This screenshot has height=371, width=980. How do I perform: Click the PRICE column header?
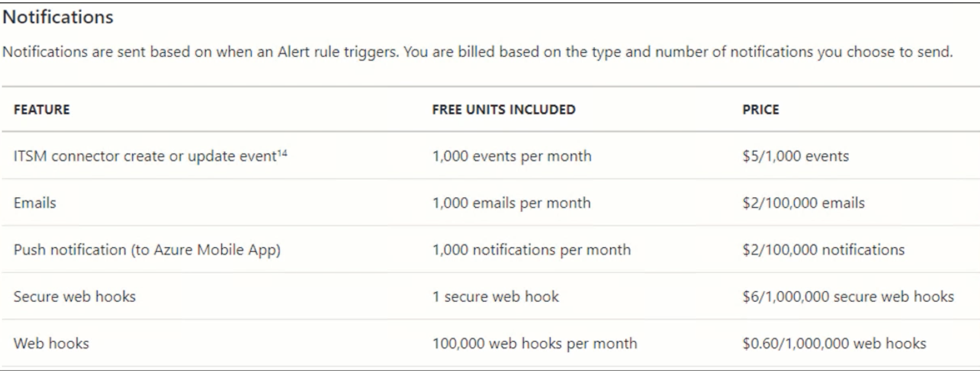760,109
